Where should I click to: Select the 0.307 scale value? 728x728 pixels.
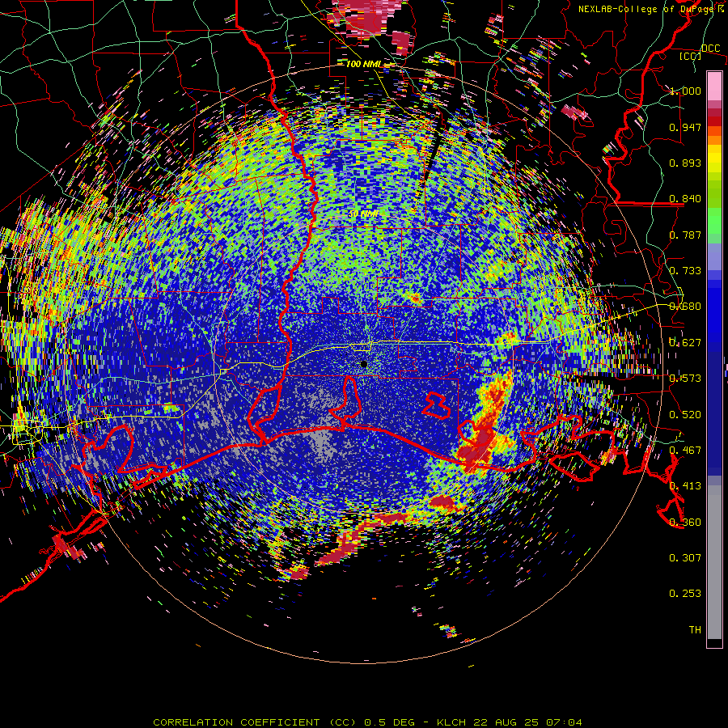click(685, 558)
